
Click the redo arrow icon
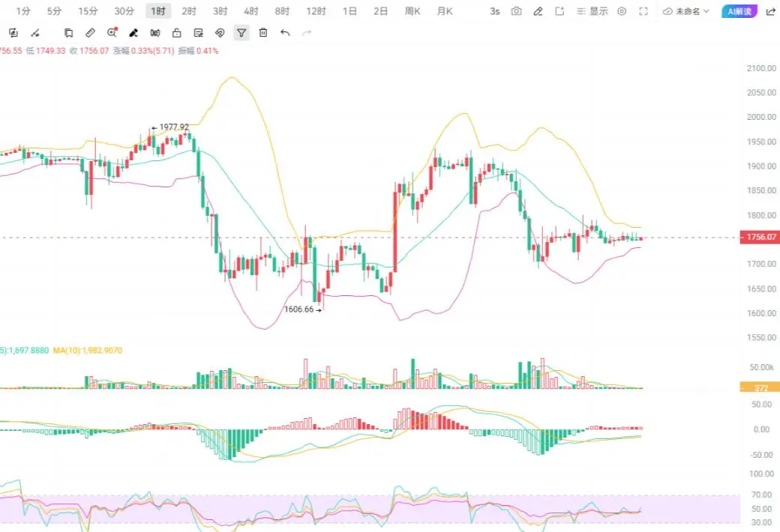tap(307, 33)
